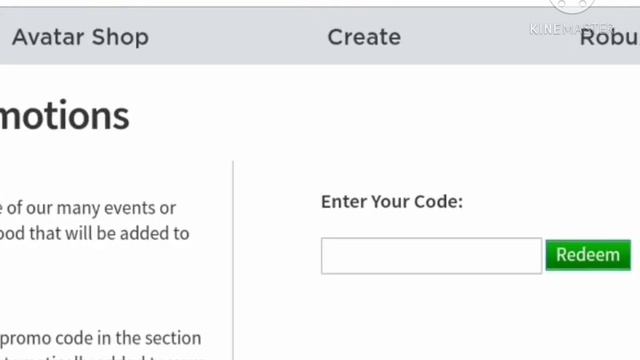The height and width of the screenshot is (360, 640).
Task: Click the Promotions page heading
Action: click(64, 116)
